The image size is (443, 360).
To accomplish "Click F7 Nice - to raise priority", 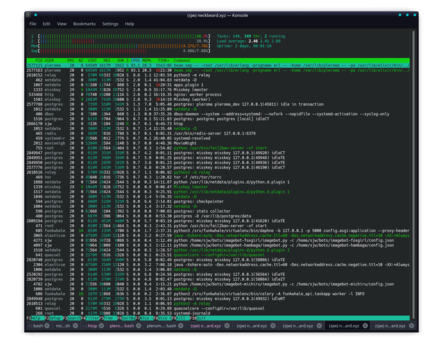I will pyautogui.click(x=145, y=318).
